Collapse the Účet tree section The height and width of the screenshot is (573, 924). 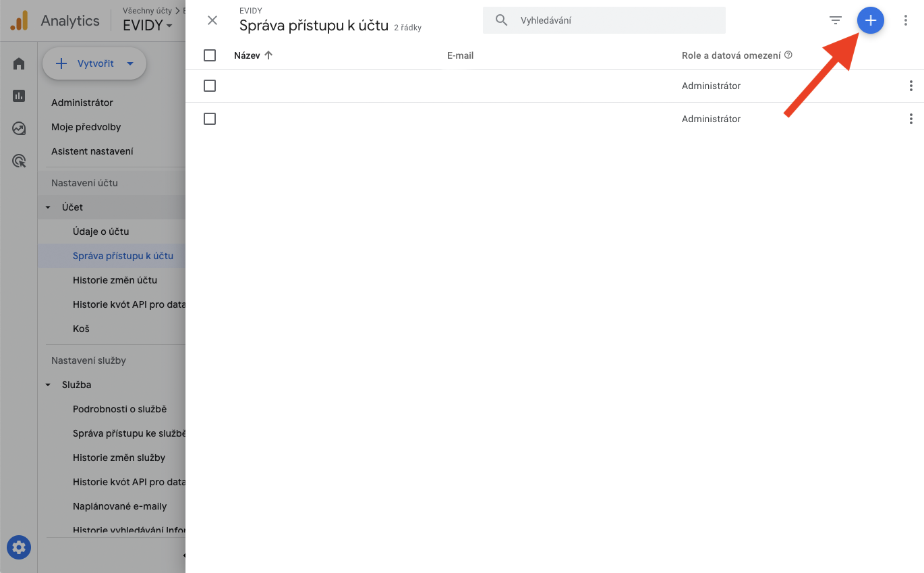click(48, 207)
